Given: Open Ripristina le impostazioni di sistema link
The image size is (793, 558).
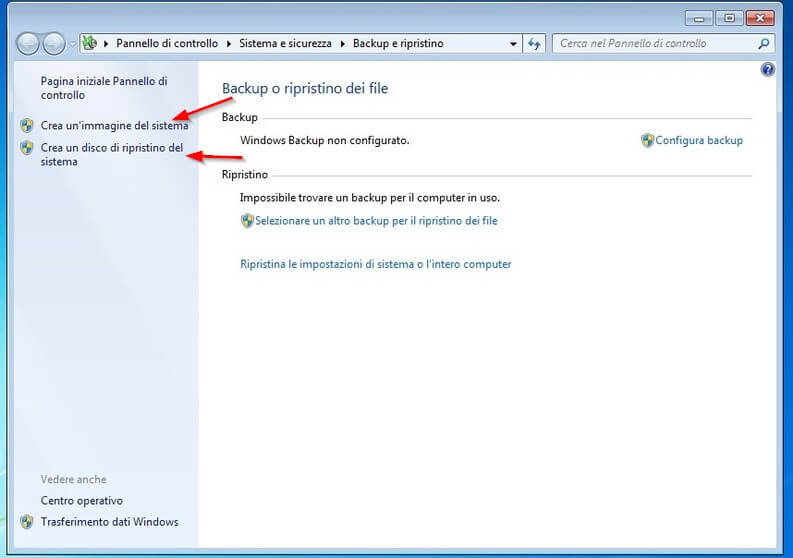Looking at the screenshot, I should 375,264.
